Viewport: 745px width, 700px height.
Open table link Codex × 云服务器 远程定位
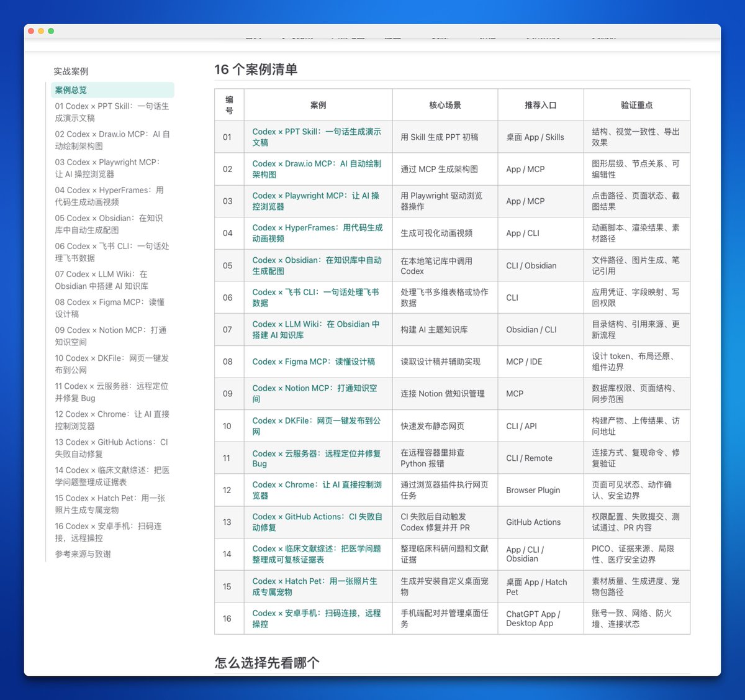(x=317, y=458)
